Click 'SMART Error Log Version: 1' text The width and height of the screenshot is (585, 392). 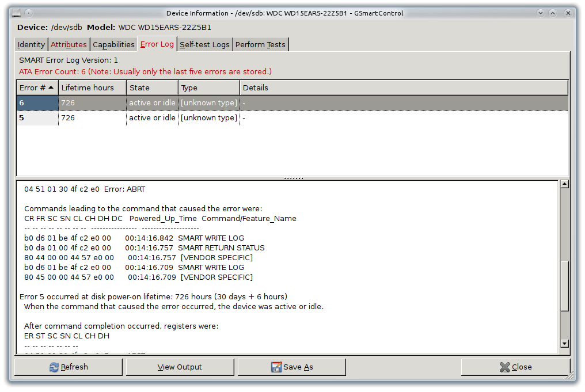(x=69, y=60)
